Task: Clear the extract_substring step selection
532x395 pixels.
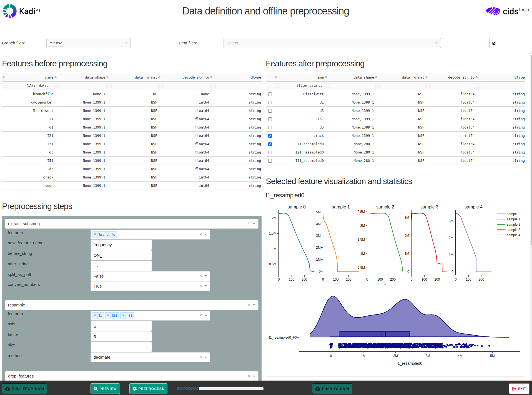Action: point(249,224)
